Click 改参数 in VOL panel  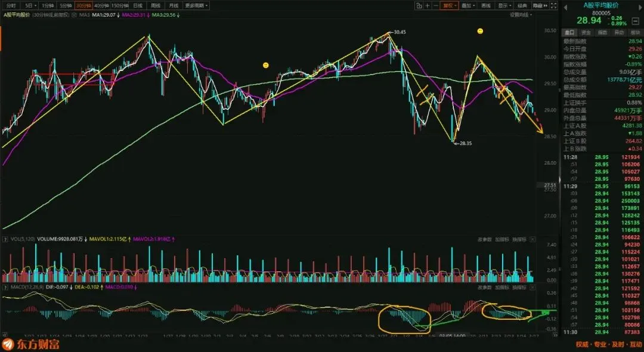tap(485, 239)
